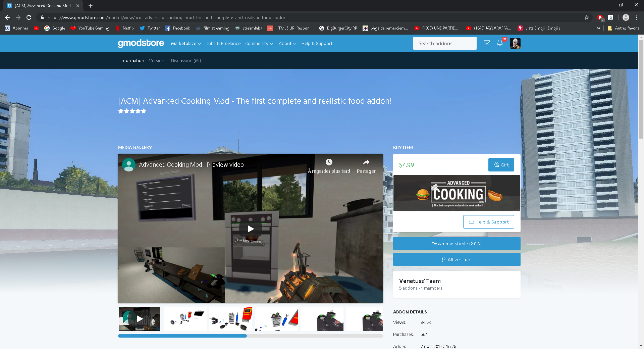Open the streamlabs bookmark
Viewport: 644px width, 349px height.
click(249, 28)
